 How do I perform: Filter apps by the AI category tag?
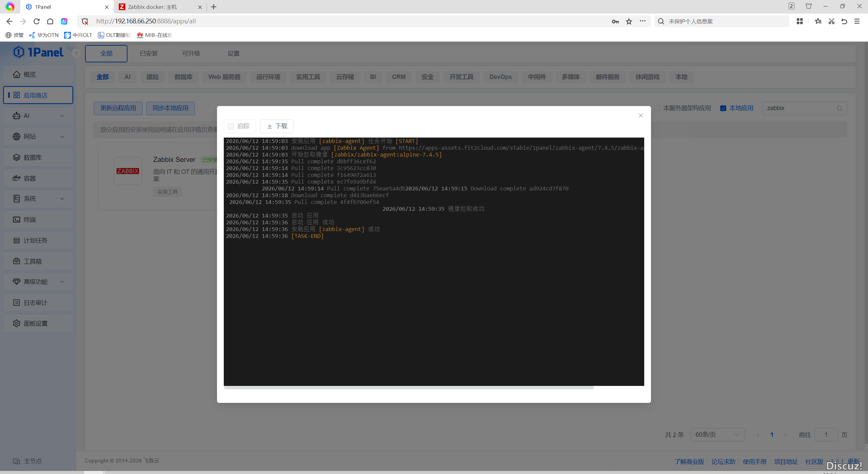pyautogui.click(x=127, y=77)
